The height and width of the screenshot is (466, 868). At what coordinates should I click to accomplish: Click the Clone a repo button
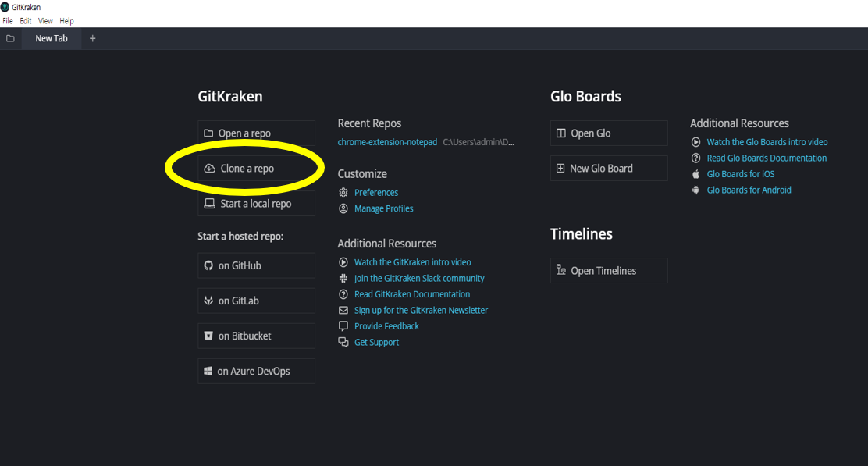click(256, 169)
